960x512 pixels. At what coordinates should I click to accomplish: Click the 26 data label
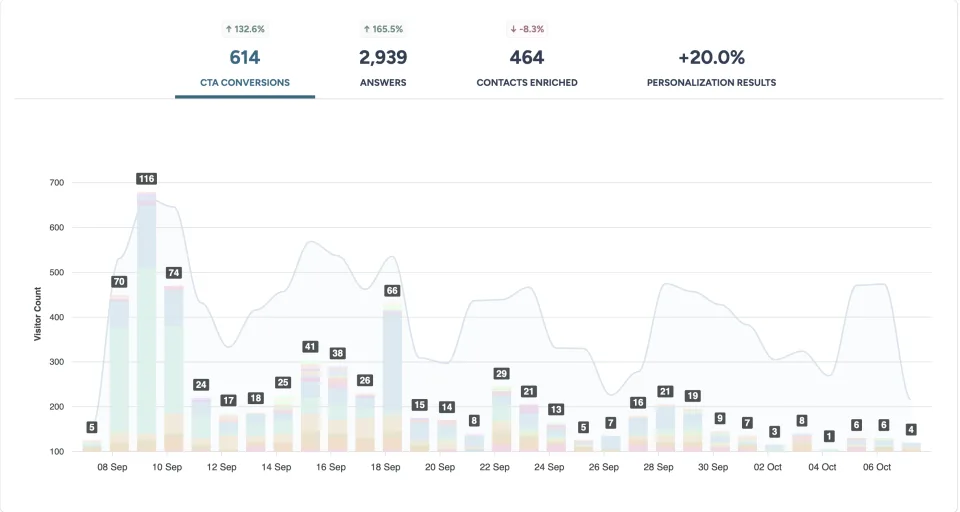coord(365,380)
